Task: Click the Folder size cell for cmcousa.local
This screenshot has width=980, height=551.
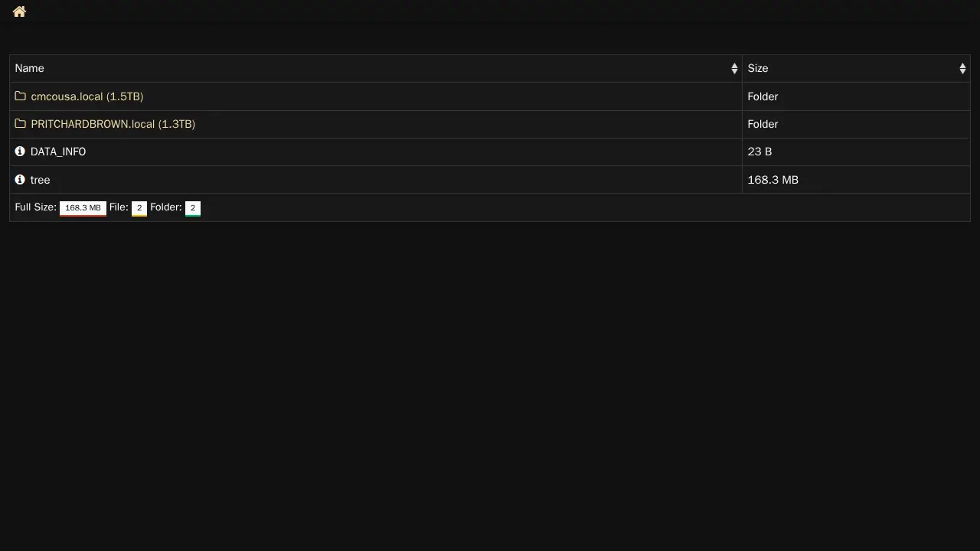Action: click(x=763, y=96)
